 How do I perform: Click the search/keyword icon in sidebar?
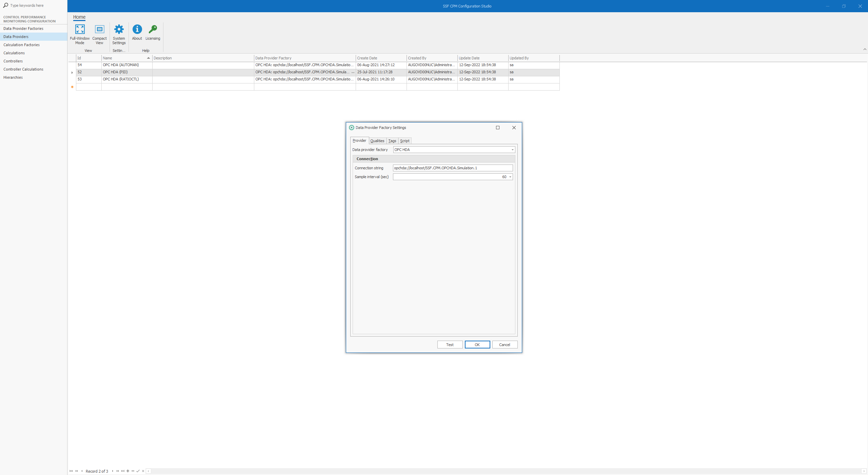click(5, 5)
